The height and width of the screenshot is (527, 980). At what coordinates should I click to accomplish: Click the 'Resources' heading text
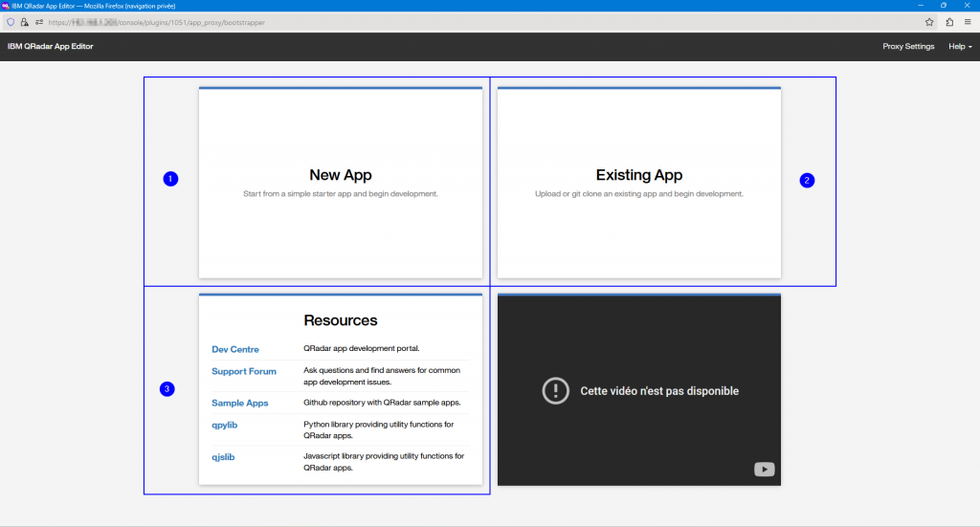click(x=341, y=320)
